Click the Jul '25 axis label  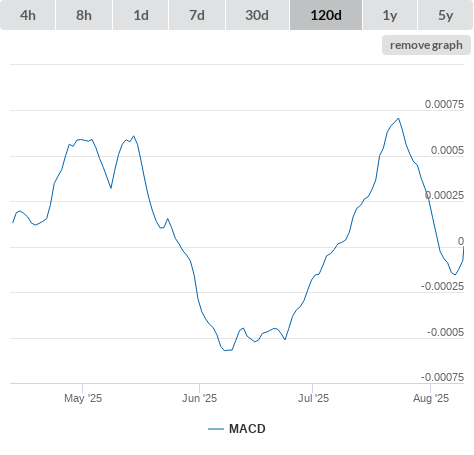click(x=313, y=398)
